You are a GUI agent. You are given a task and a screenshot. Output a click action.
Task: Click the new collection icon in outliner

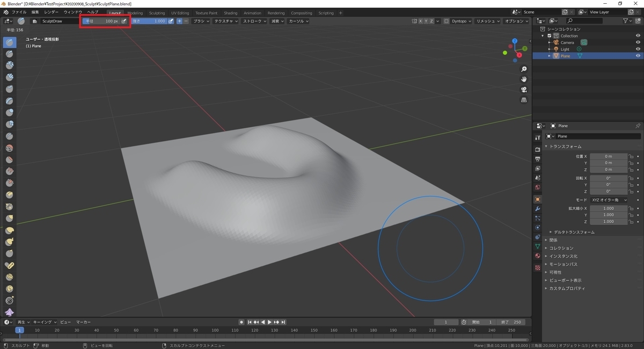click(638, 21)
